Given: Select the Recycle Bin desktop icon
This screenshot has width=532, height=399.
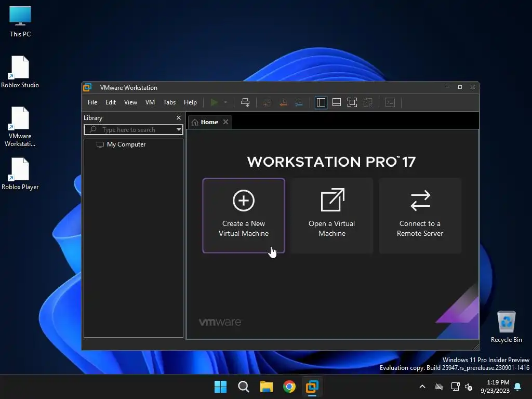Looking at the screenshot, I should point(506,327).
